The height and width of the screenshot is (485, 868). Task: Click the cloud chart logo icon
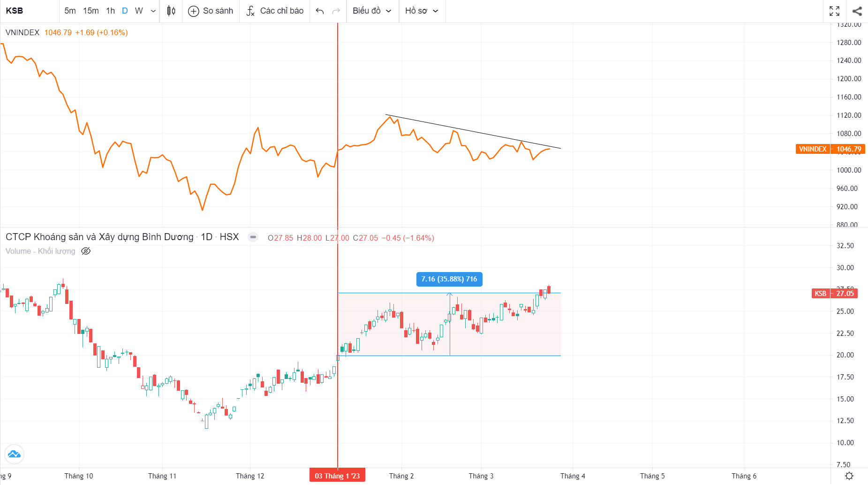14,454
